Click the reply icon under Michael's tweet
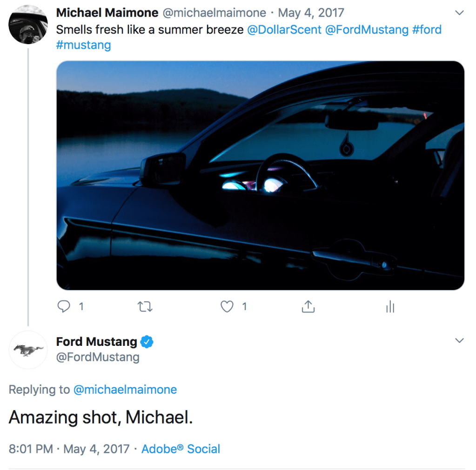476x470 pixels. tap(64, 306)
